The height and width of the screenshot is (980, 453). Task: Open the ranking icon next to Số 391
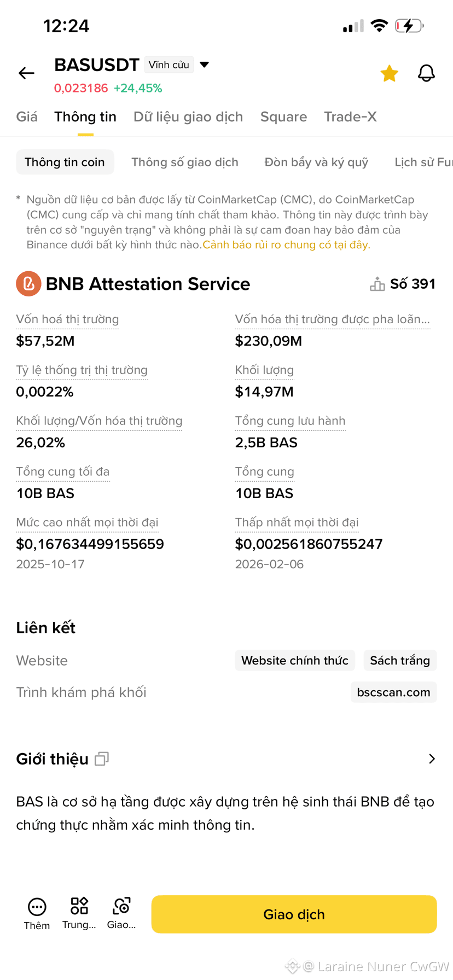tap(377, 284)
